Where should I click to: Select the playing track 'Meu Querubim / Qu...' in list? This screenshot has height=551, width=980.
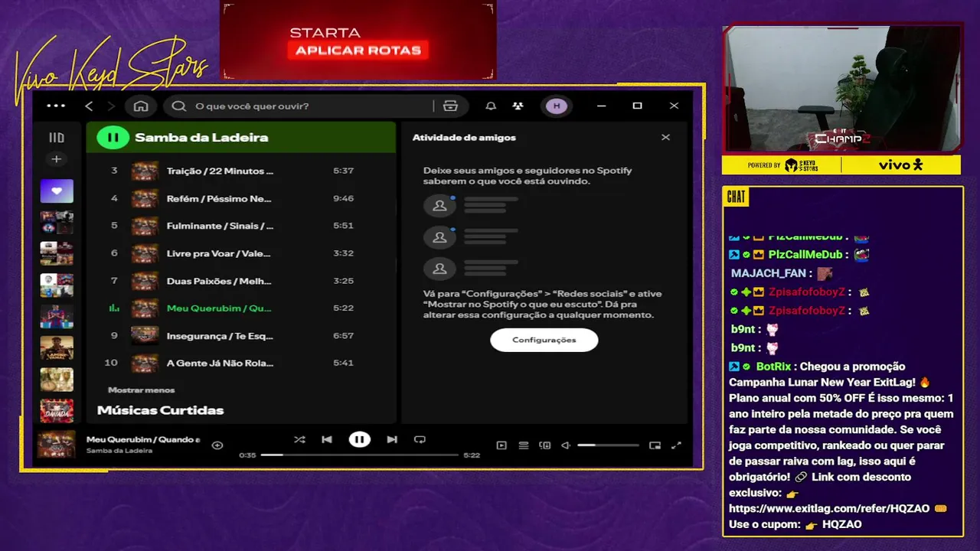pos(240,308)
